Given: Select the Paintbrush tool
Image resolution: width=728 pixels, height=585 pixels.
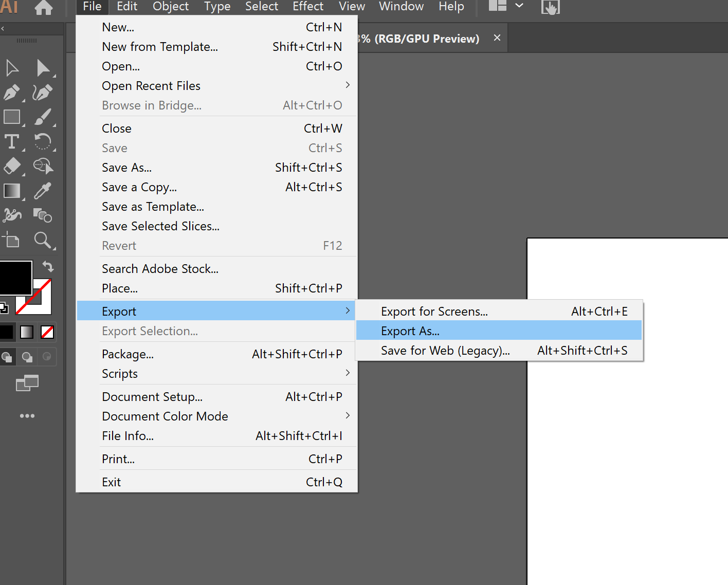Looking at the screenshot, I should click(x=44, y=117).
